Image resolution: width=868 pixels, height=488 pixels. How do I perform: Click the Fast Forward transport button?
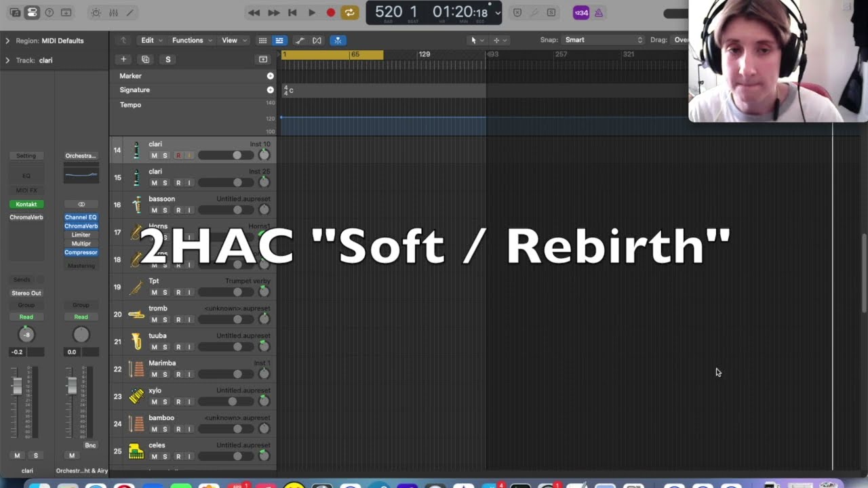[273, 12]
